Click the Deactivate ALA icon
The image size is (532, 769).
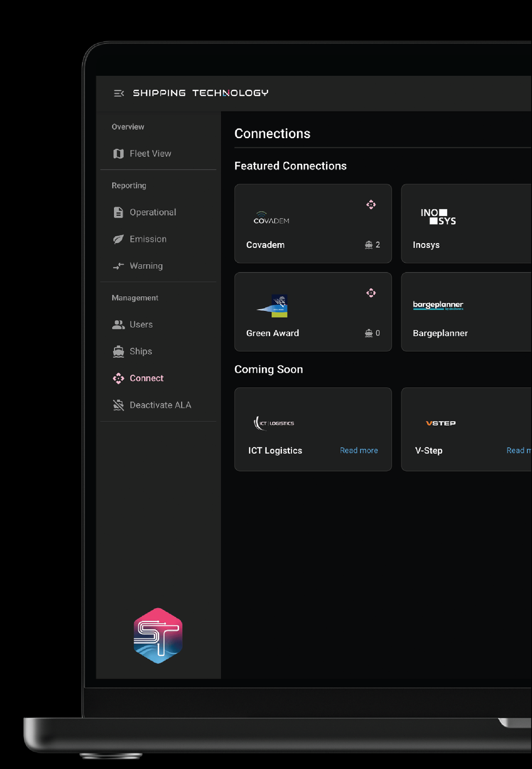[118, 405]
